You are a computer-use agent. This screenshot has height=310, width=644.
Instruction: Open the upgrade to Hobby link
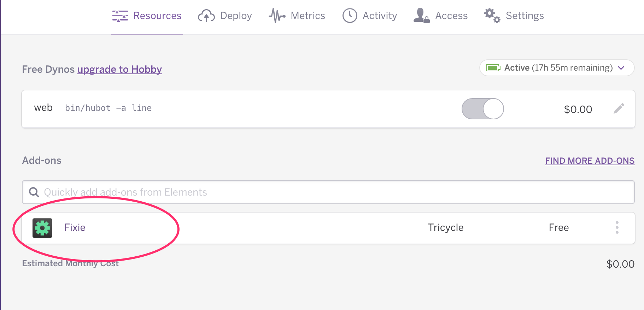119,69
